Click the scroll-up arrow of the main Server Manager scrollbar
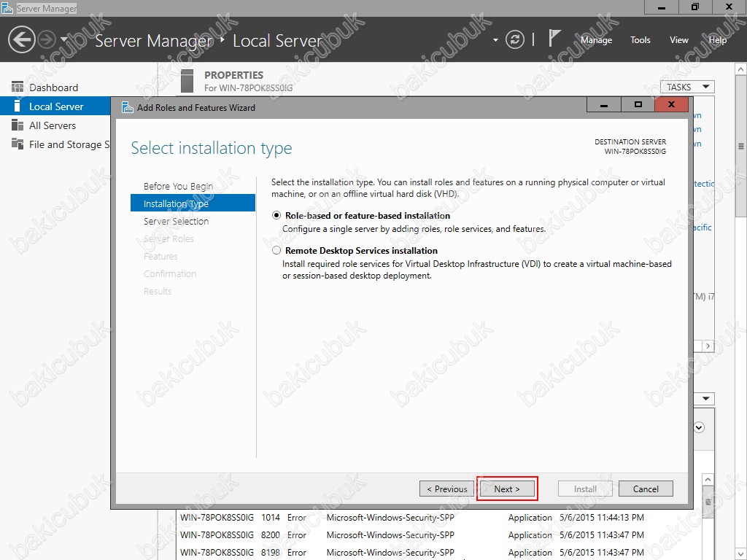The image size is (747, 560). 741,69
